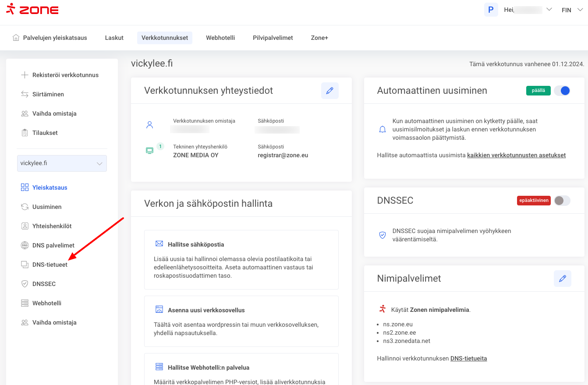The image size is (588, 385).
Task: Open DNS-tietueet in the sidebar
Action: (50, 265)
